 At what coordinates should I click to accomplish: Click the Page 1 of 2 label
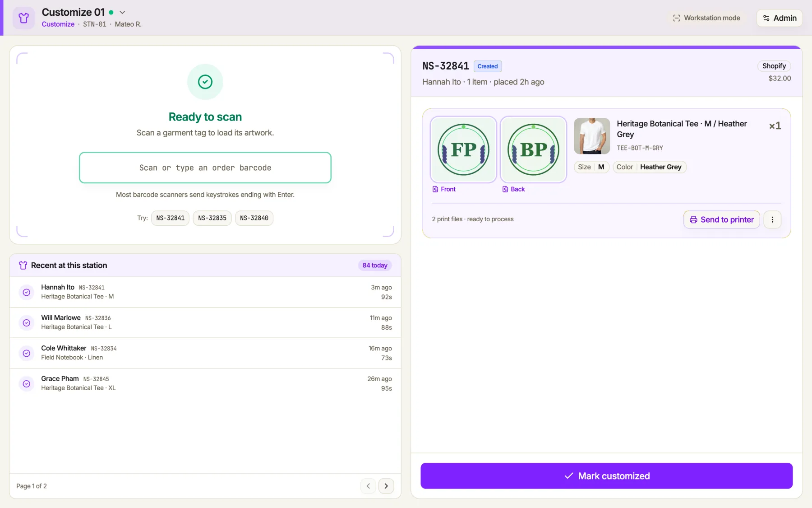click(x=32, y=486)
